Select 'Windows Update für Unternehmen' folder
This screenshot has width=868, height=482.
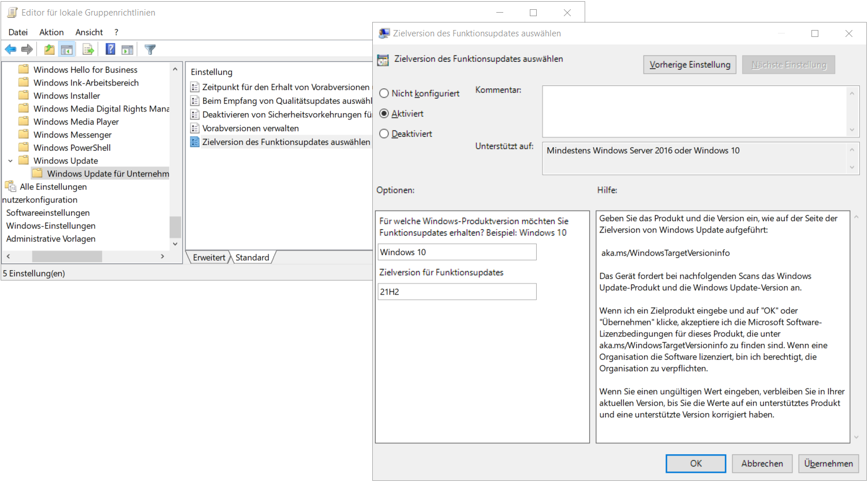point(108,174)
